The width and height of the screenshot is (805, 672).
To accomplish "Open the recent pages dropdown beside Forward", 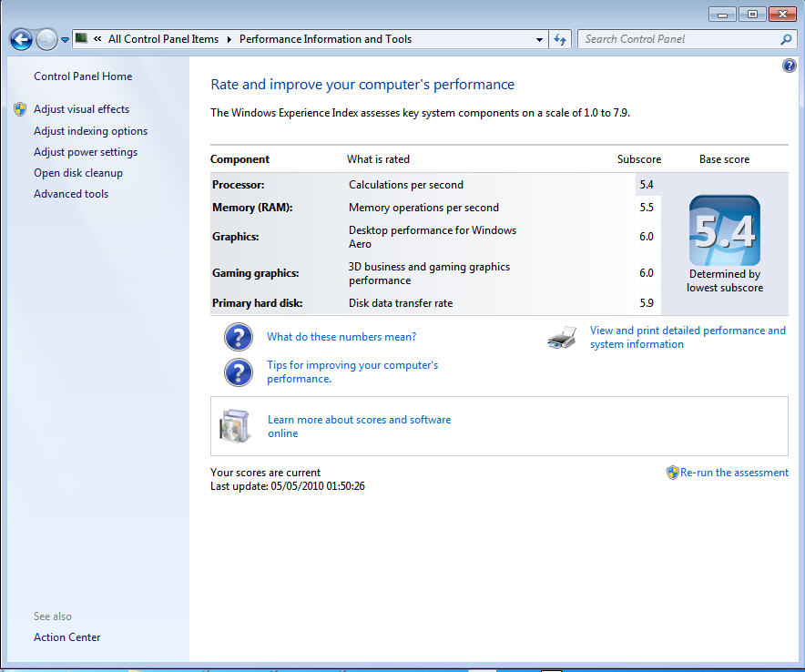I will pyautogui.click(x=65, y=39).
